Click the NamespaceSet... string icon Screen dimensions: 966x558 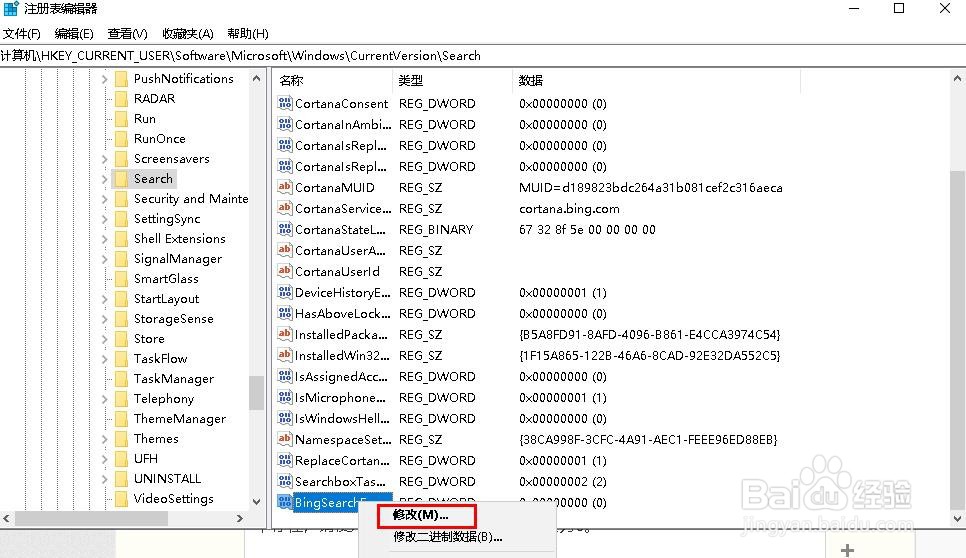(285, 439)
